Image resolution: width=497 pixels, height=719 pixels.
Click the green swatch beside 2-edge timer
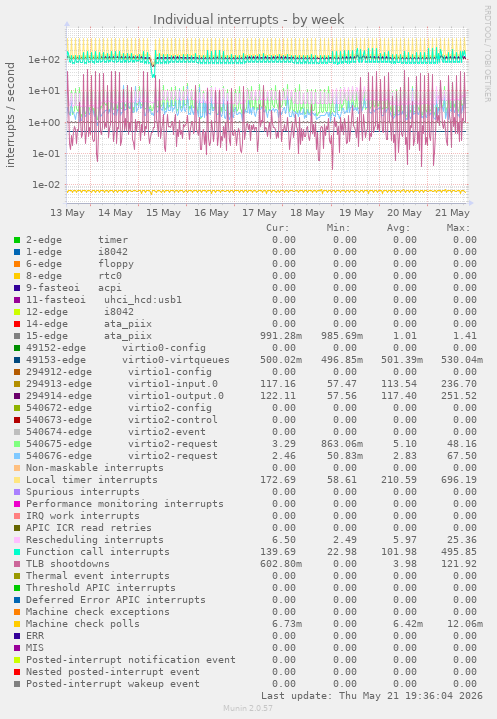coord(17,240)
